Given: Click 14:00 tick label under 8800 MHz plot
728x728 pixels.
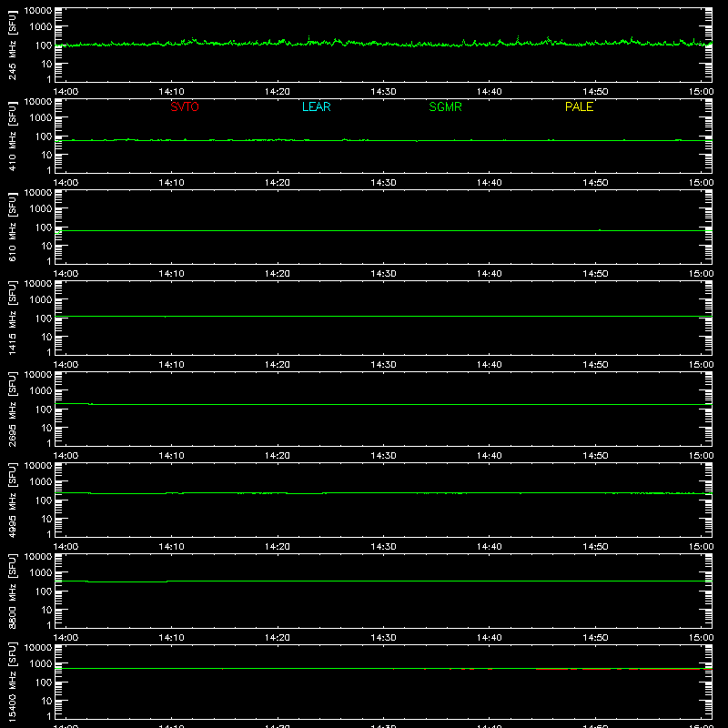Looking at the screenshot, I should point(66,638).
